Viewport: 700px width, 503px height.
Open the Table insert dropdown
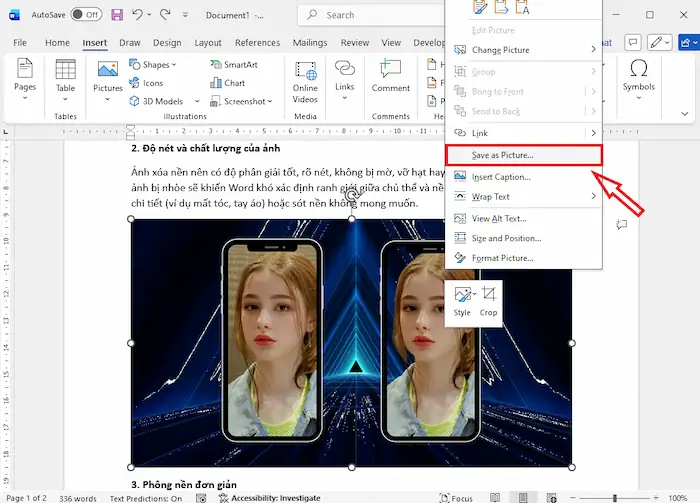coord(65,80)
